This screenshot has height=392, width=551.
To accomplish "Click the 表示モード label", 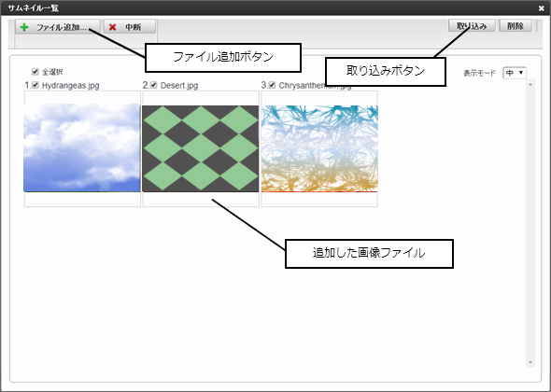I will (x=479, y=73).
